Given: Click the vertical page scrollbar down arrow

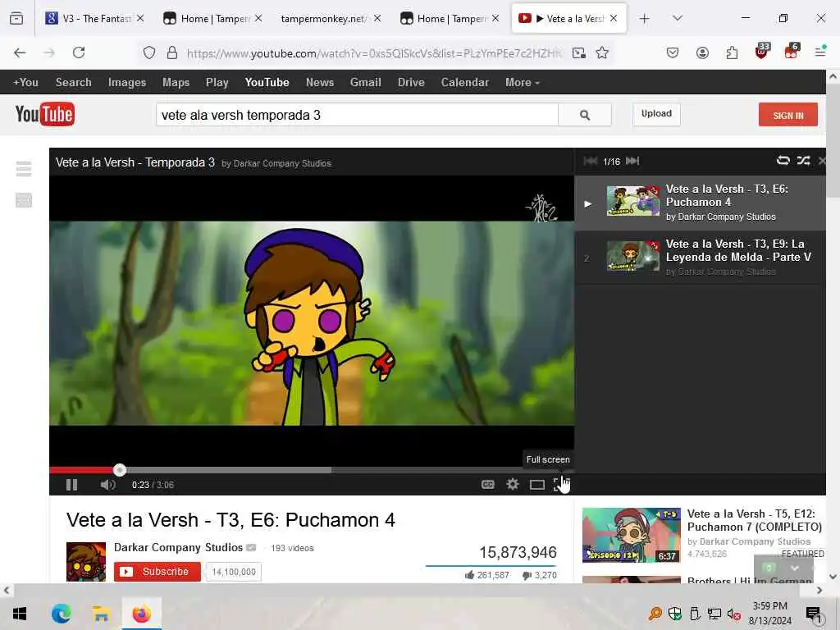Looking at the screenshot, I should (833, 577).
